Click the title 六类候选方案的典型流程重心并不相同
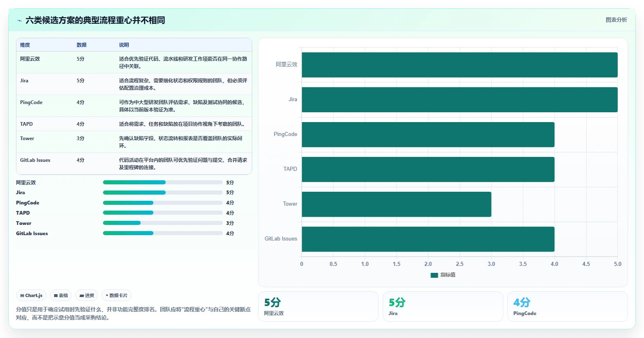Viewport: 644px width, 338px height. coord(95,20)
